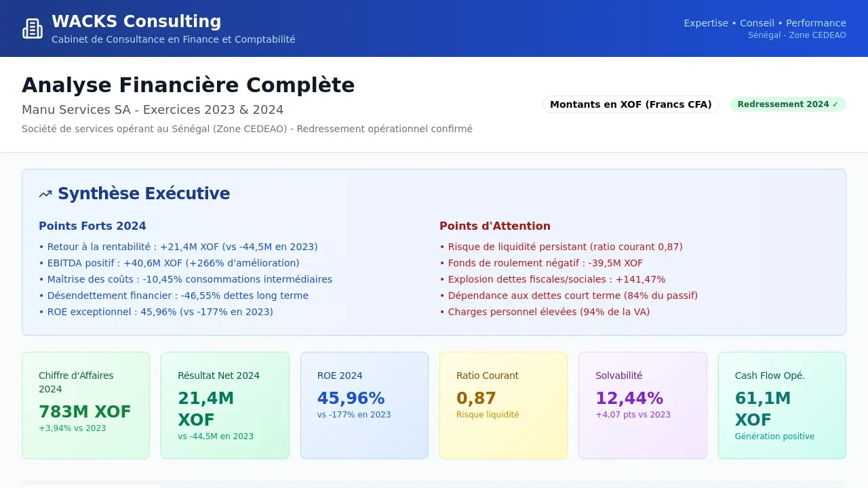Screen dimensions: 868x488
Task: Click the Analyse Financière Complète page heading
Action: (x=189, y=85)
